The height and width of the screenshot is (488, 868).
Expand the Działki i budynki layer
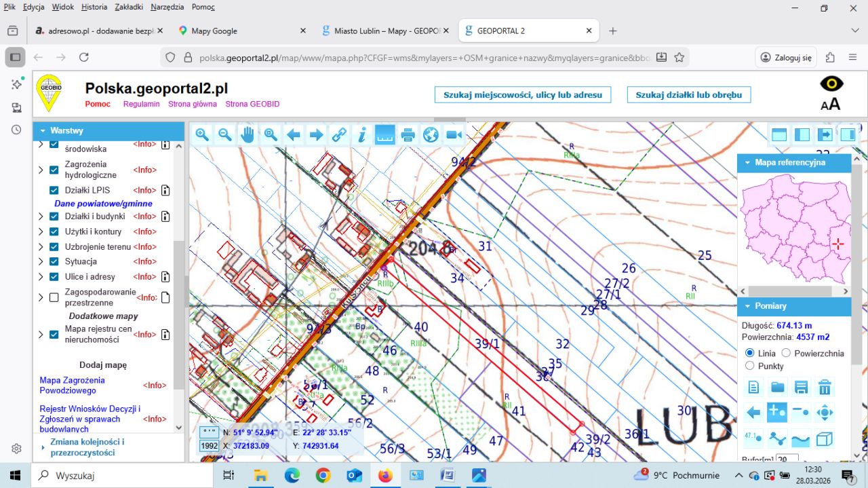coord(41,217)
